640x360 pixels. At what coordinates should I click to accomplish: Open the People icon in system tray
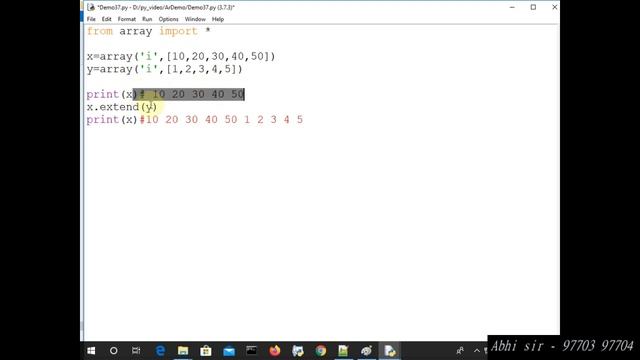pos(460,351)
